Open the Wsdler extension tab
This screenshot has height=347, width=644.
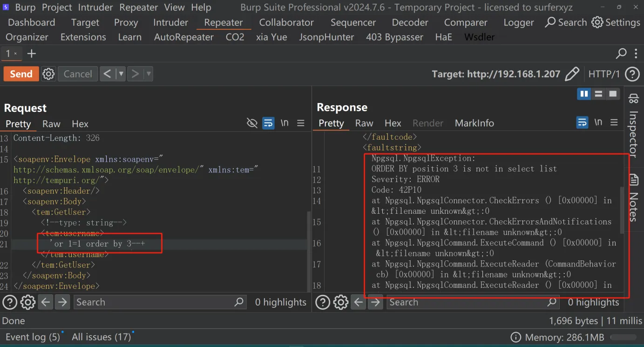click(480, 37)
